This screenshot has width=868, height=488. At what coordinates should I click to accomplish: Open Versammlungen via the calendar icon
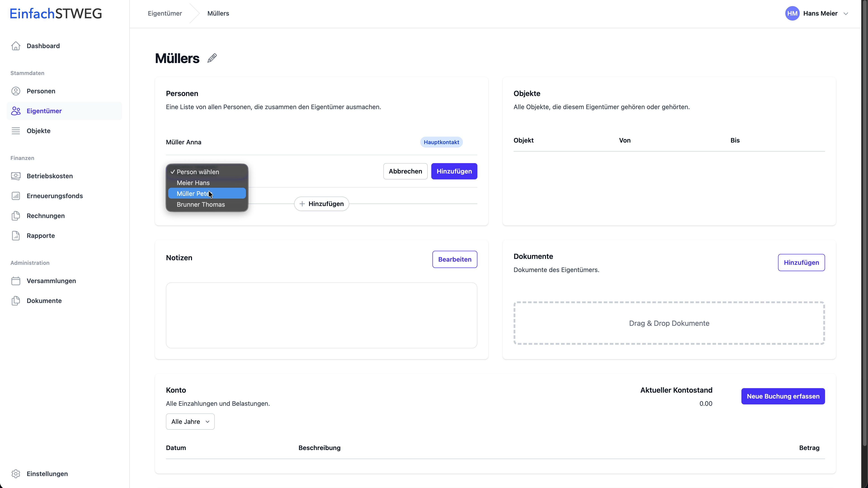(16, 281)
